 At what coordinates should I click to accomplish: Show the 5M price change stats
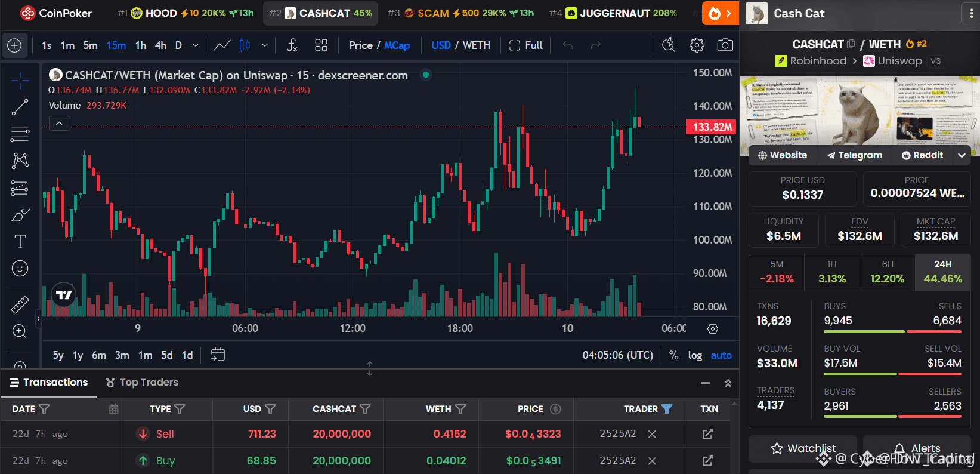[x=777, y=272]
